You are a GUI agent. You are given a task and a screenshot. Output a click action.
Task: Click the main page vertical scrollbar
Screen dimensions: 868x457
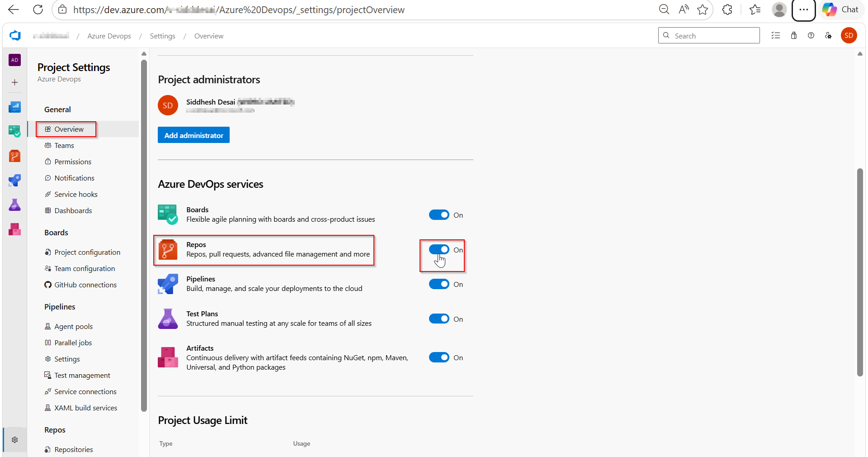click(x=860, y=272)
